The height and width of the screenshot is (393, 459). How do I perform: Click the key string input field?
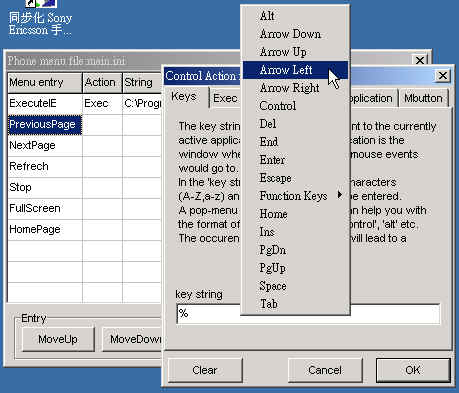pyautogui.click(x=308, y=313)
